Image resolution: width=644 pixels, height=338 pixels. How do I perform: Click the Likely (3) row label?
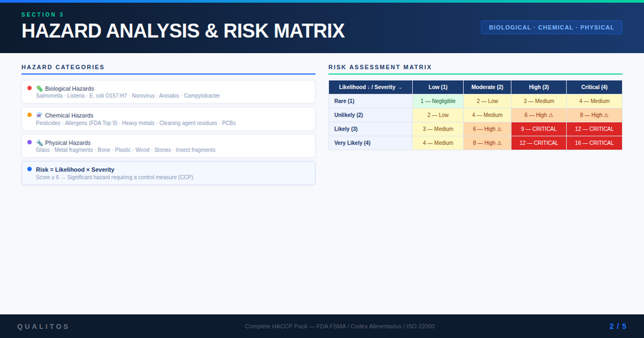[370, 129]
